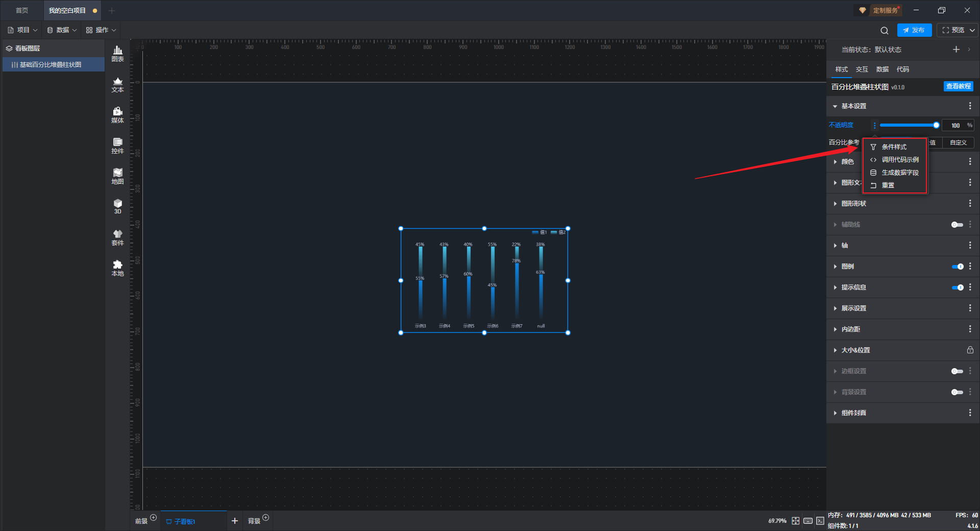Choose 条件样式 from popup menu
This screenshot has height=531, width=980.
(894, 147)
